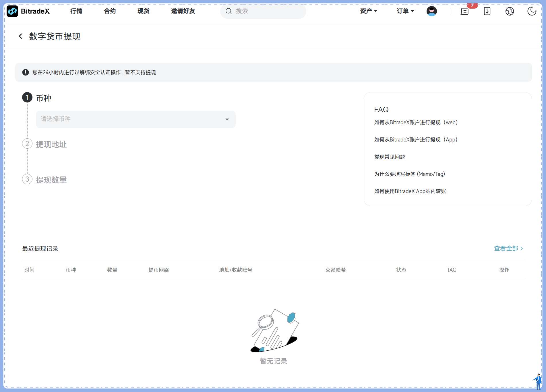Click the BitradeX logo icon
The height and width of the screenshot is (392, 546).
point(12,11)
